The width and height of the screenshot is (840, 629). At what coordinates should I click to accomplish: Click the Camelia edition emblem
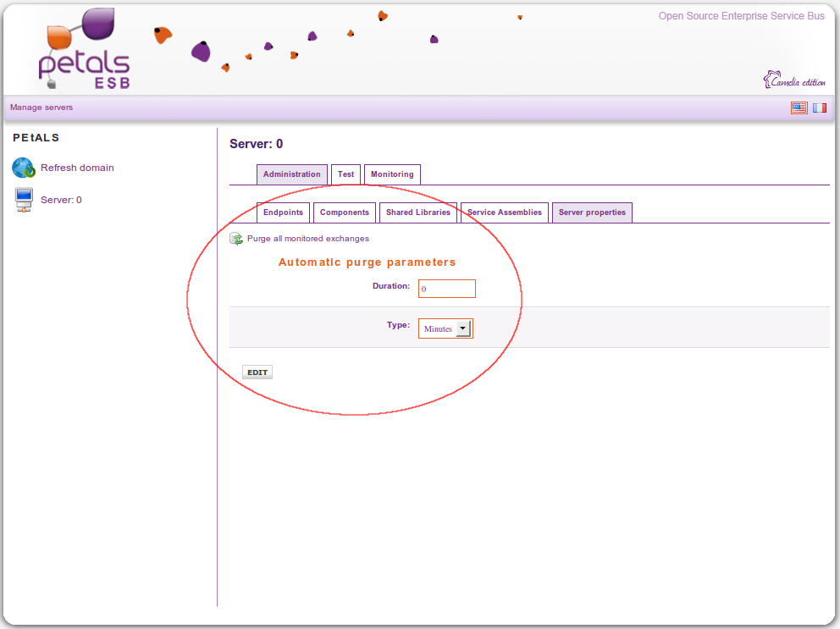[x=793, y=80]
